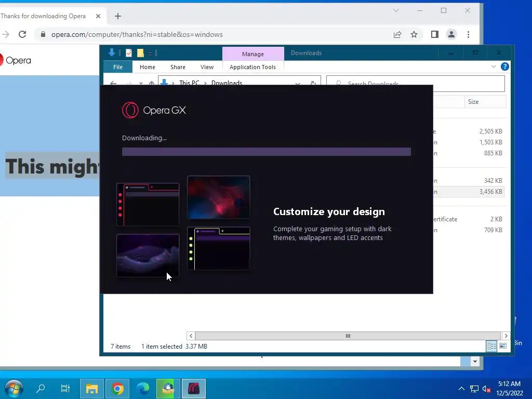
Task: Click the Opera logo on webpage
Action: point(16,60)
